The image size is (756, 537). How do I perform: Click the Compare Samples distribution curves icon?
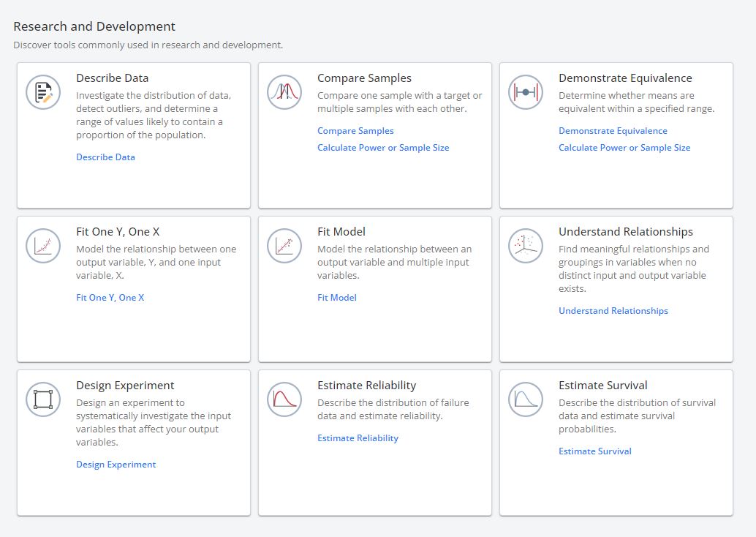[284, 92]
